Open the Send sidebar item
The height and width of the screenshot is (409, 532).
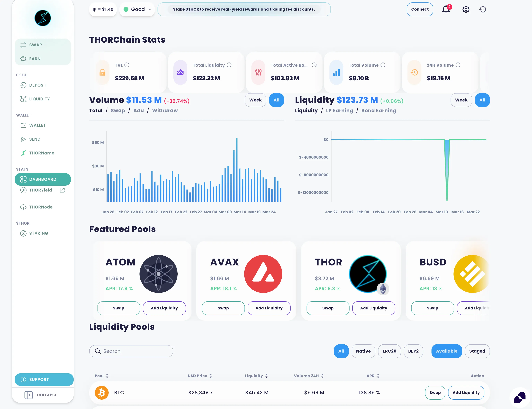[x=43, y=139]
